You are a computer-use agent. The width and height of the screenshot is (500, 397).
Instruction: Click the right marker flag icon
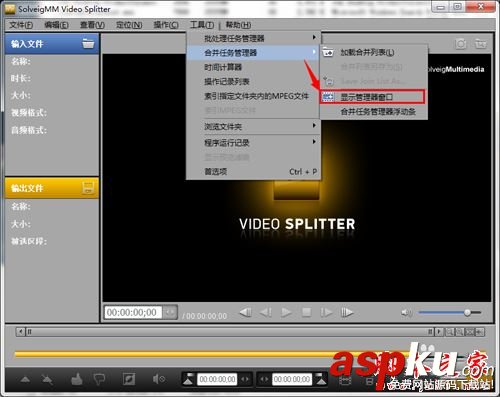321,379
